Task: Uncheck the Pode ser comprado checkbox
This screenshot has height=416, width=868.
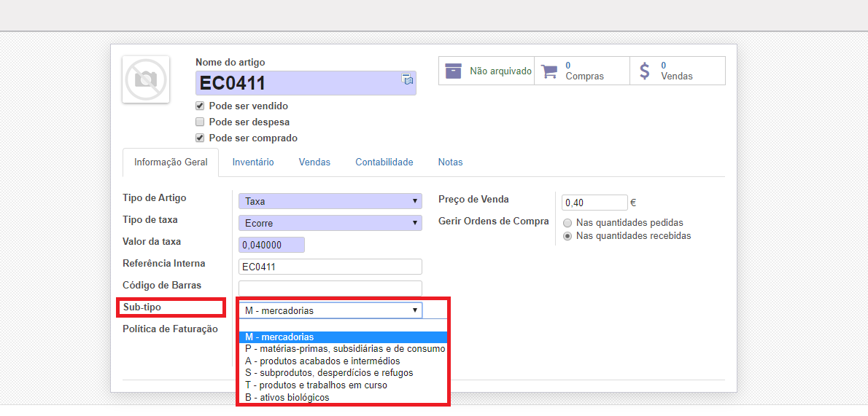Action: (x=200, y=138)
